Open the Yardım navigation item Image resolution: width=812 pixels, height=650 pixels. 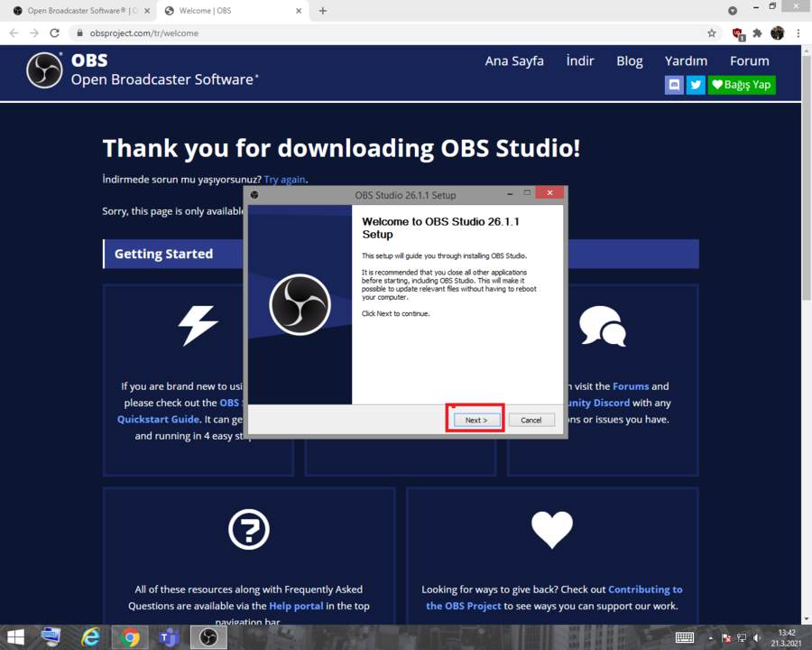(x=686, y=61)
